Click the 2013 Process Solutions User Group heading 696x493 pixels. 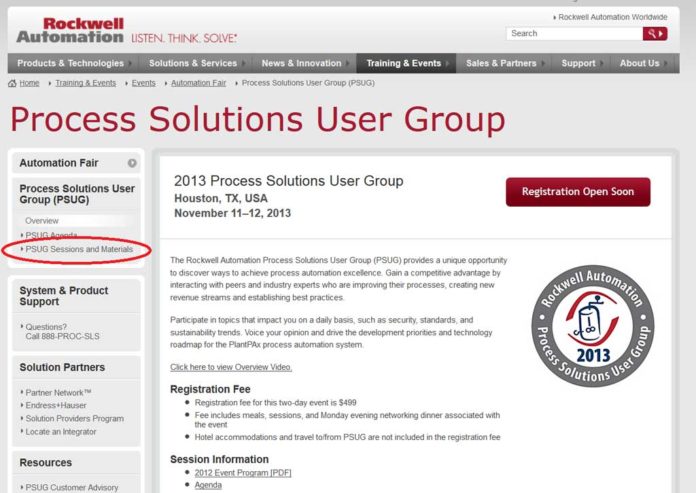click(289, 181)
